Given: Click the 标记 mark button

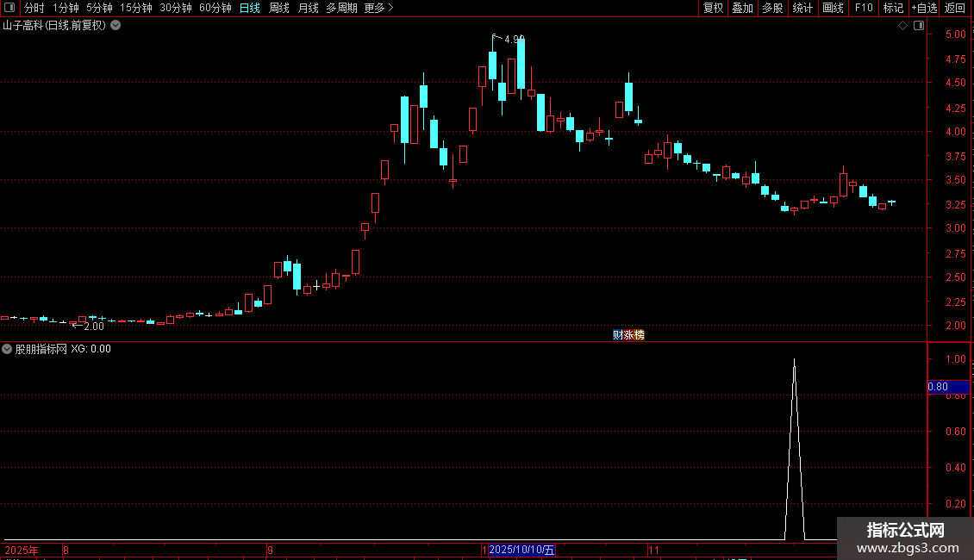Looking at the screenshot, I should point(893,8).
